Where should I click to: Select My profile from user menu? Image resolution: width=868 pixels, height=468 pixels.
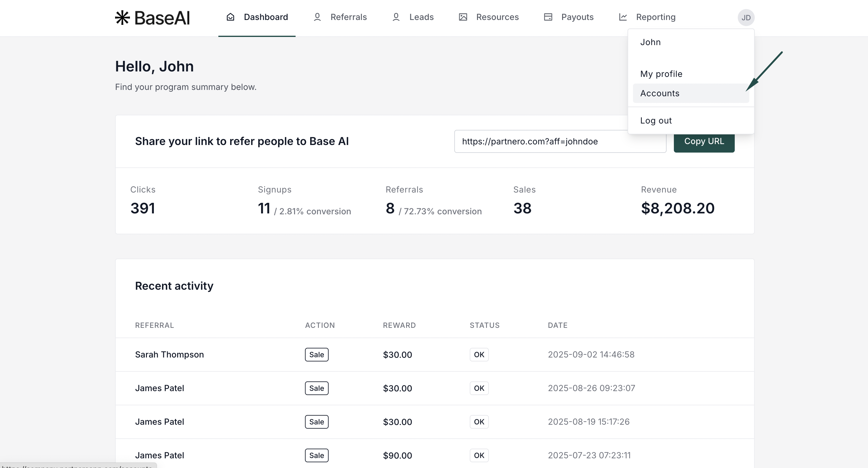point(661,74)
